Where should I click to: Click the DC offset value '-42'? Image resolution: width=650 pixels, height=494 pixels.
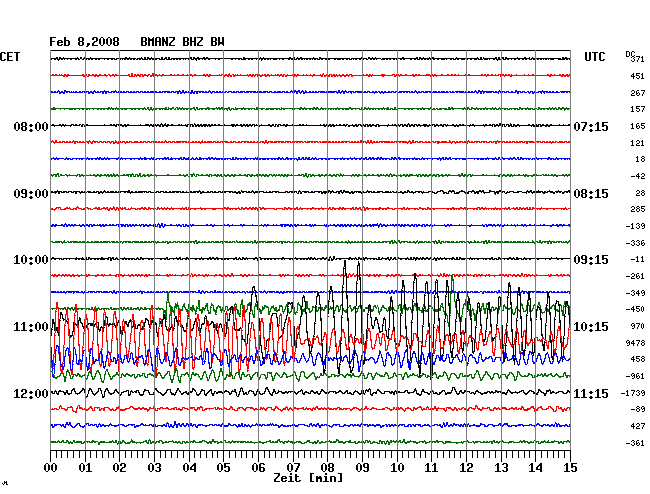click(x=638, y=176)
